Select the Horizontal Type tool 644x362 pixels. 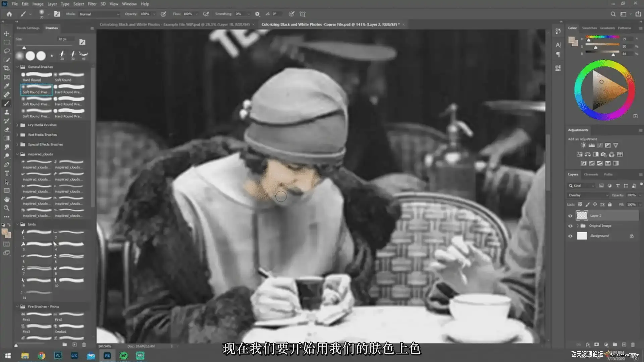tap(6, 173)
